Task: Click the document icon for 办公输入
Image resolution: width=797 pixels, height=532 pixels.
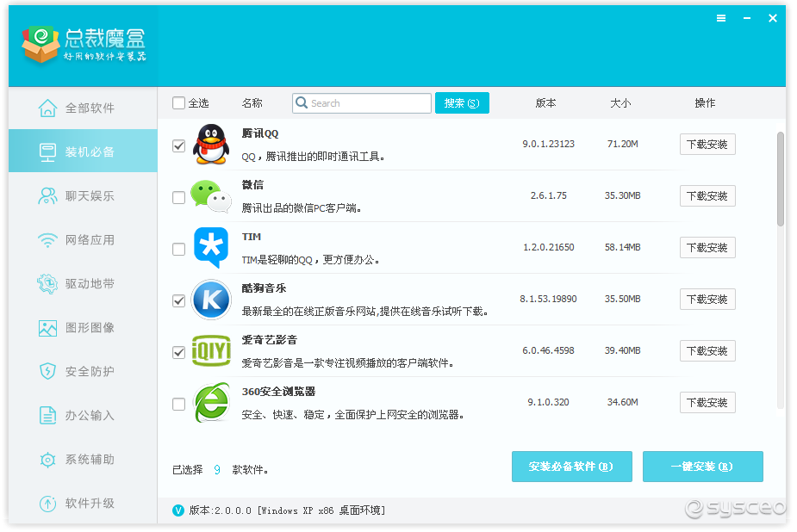Action: tap(47, 415)
